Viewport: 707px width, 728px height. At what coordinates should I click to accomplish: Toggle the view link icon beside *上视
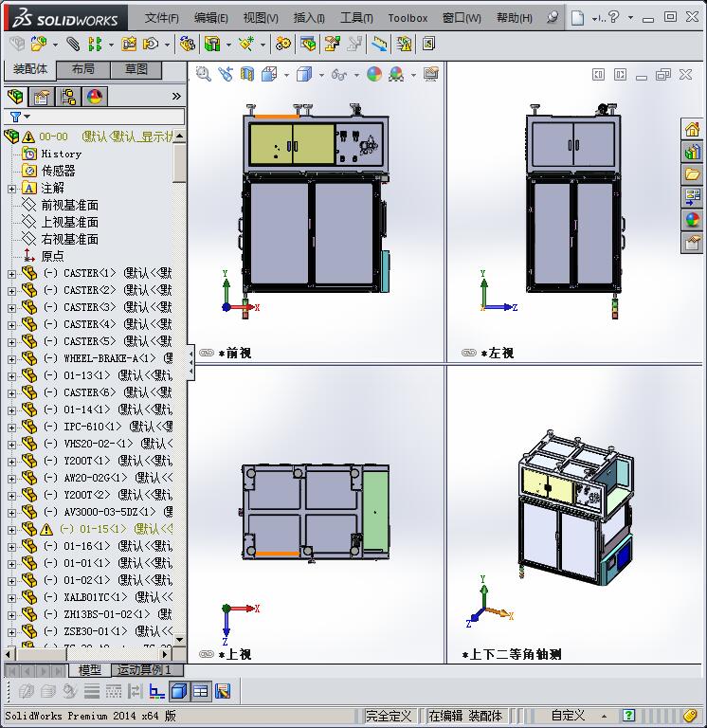(206, 654)
